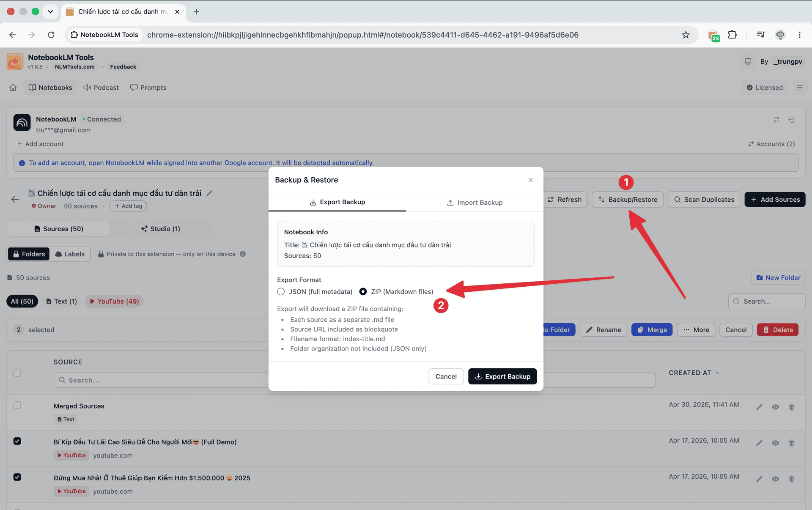Edit the Đừng Mua Nhà source
This screenshot has width=812, height=510.
click(760, 479)
